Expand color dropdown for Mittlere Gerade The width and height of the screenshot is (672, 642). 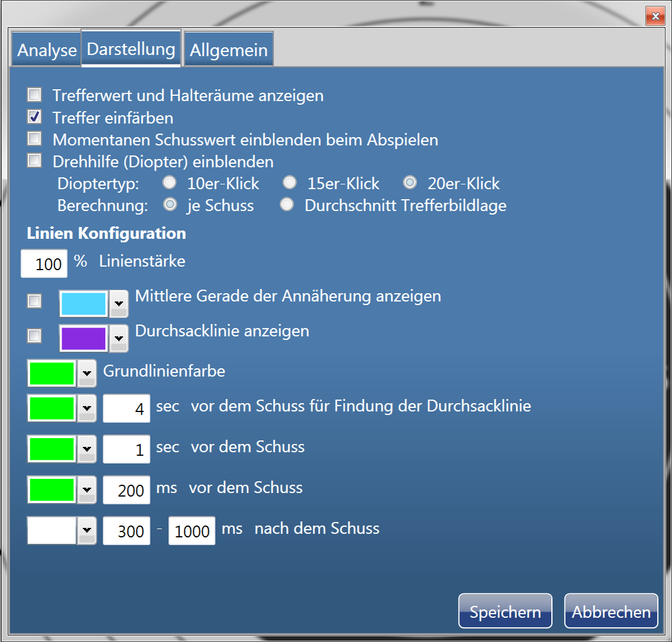119,304
